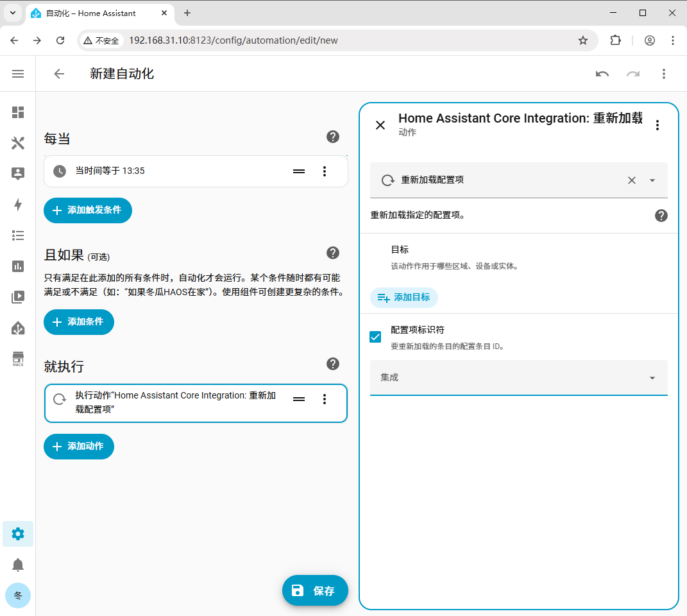Click the 添加目标 button
Image resolution: width=687 pixels, height=616 pixels.
(x=404, y=298)
